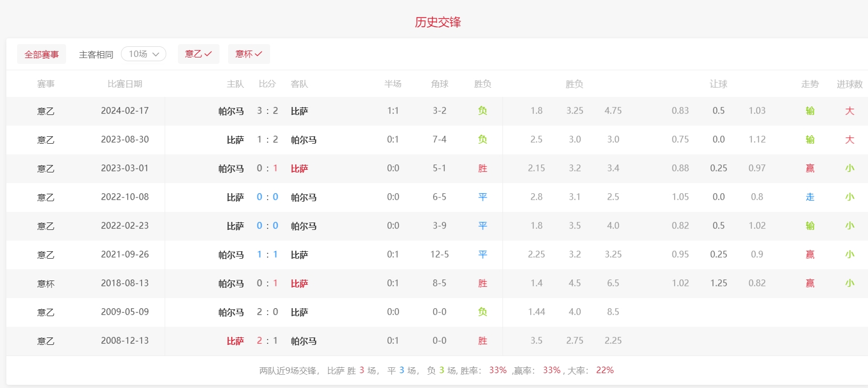Toggle the 主客相同 filter
The width and height of the screenshot is (868, 388).
coord(96,54)
